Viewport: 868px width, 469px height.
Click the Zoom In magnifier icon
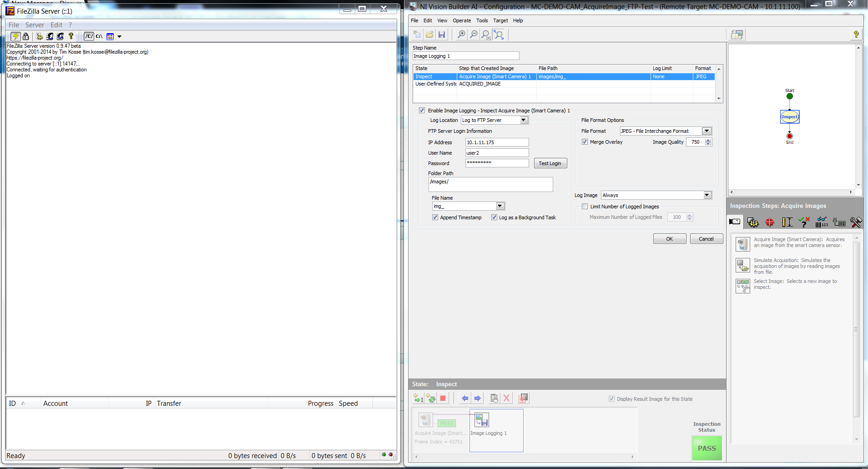[461, 35]
